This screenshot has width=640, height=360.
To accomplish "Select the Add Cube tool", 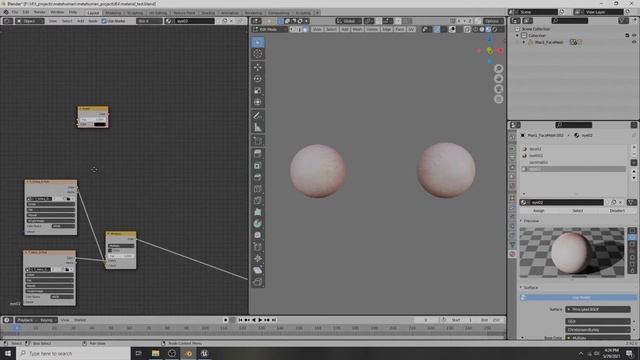I will click(258, 141).
